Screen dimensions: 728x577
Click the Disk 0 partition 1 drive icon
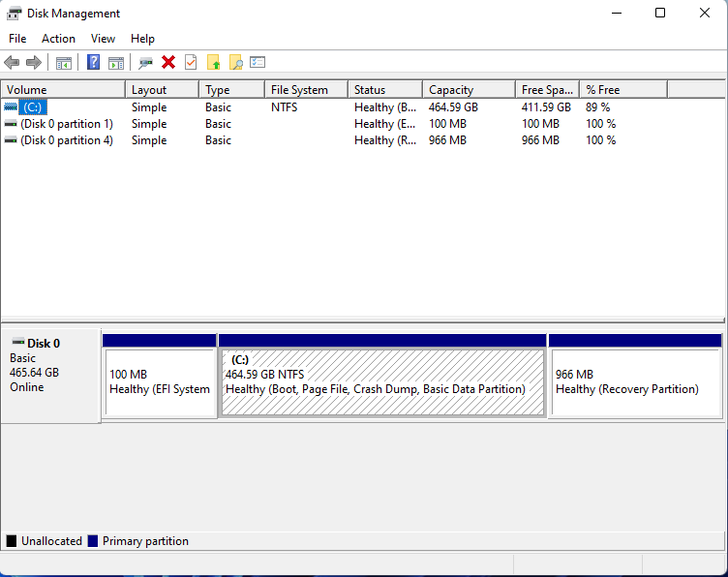click(11, 124)
